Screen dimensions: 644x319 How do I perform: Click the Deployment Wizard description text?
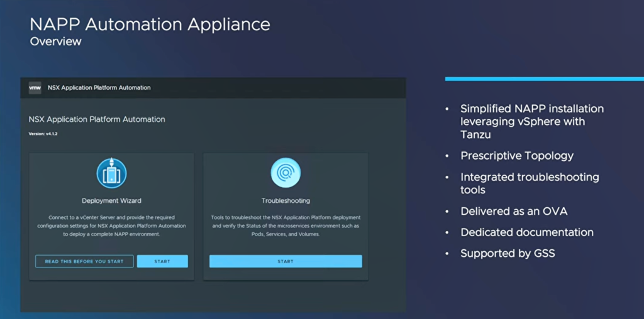pos(111,225)
